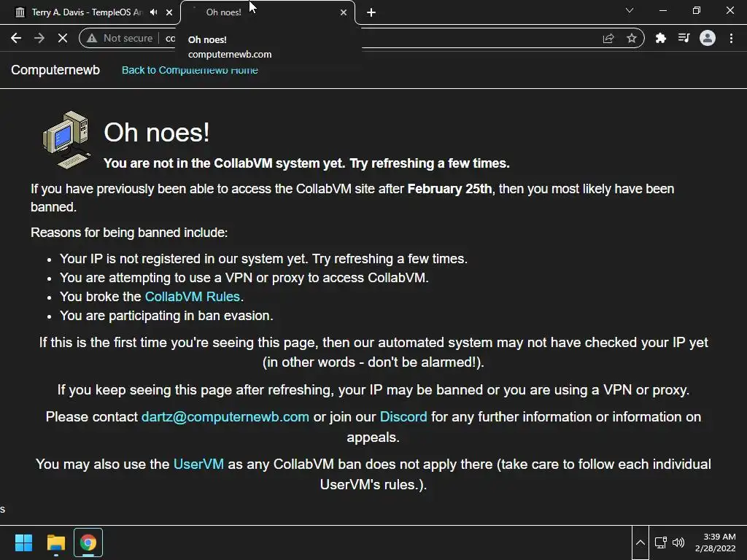Click 'February 25th' bold text

point(449,189)
